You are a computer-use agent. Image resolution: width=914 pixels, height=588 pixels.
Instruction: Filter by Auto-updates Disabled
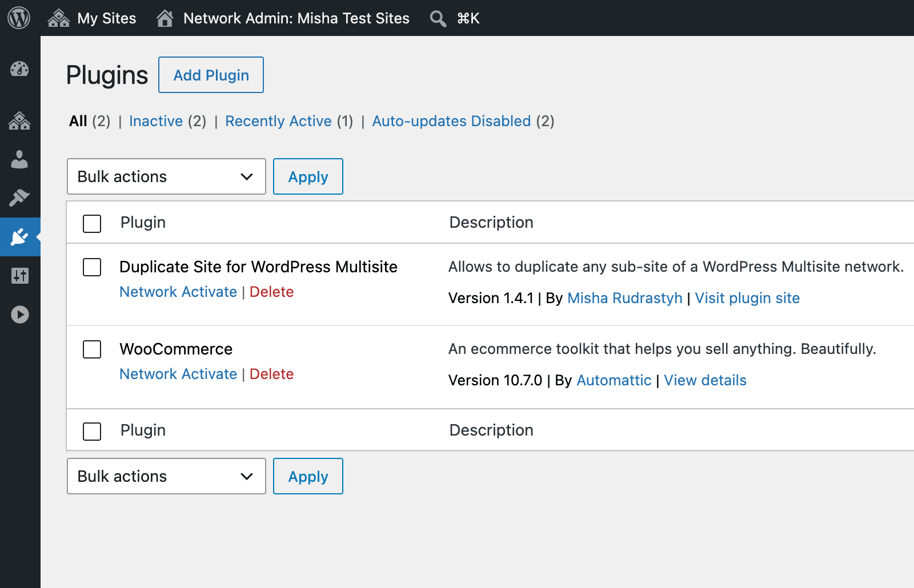pyautogui.click(x=451, y=121)
